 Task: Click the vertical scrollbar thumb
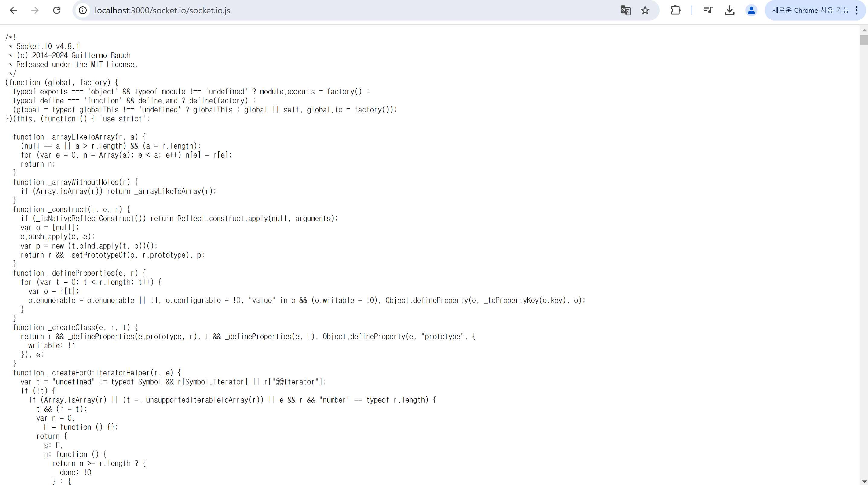[864, 40]
